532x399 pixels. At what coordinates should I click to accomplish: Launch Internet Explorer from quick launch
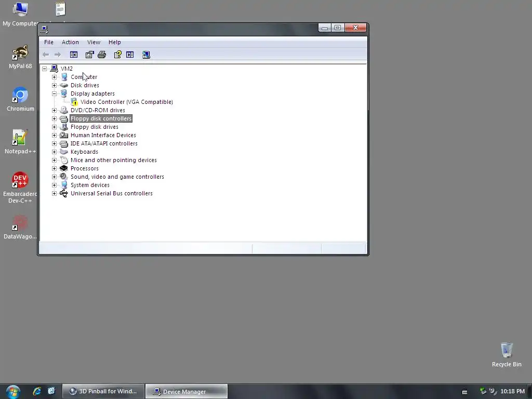pyautogui.click(x=37, y=391)
